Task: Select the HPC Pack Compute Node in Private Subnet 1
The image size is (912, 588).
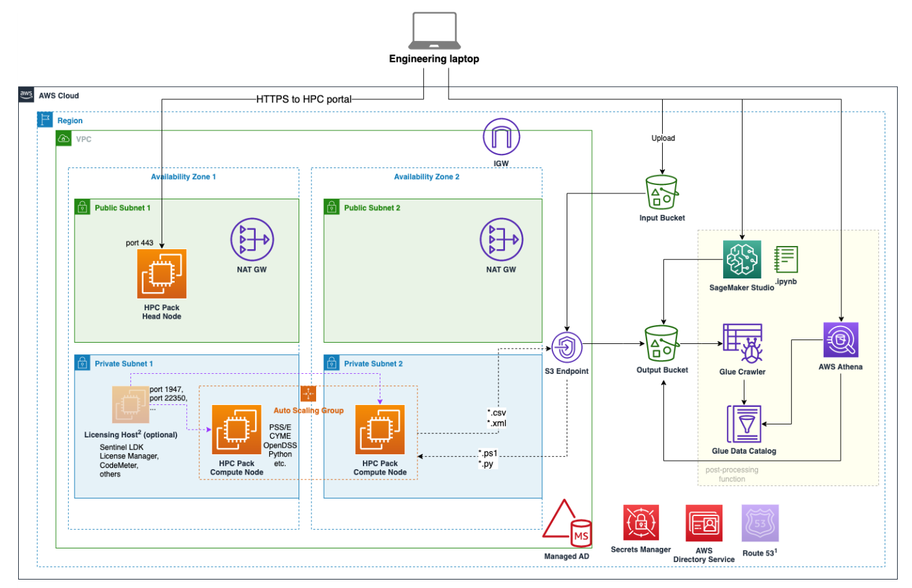Action: click(237, 430)
